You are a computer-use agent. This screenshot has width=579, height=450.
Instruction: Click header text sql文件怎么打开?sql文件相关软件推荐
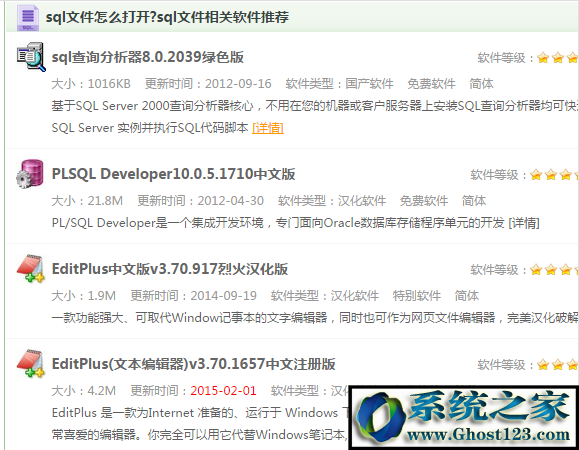click(x=167, y=17)
